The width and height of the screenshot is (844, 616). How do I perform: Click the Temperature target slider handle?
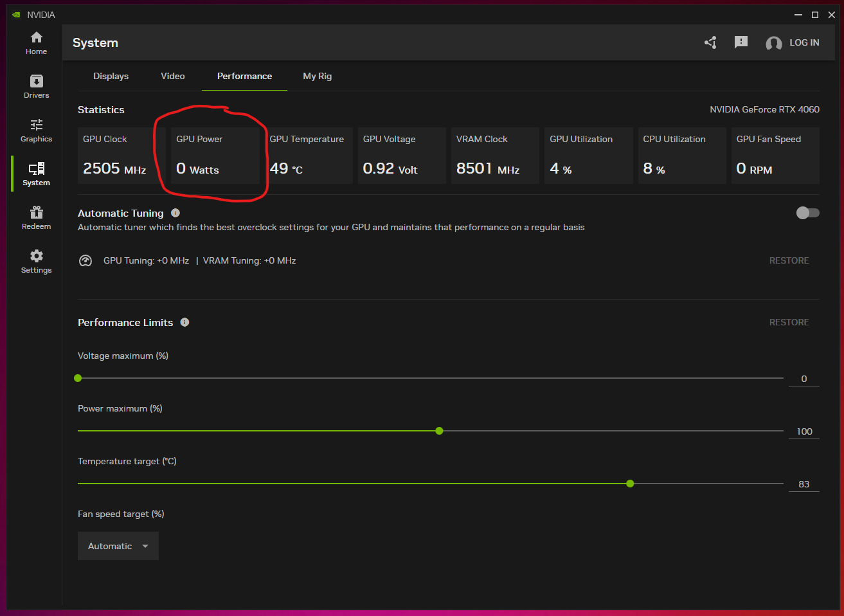click(630, 484)
